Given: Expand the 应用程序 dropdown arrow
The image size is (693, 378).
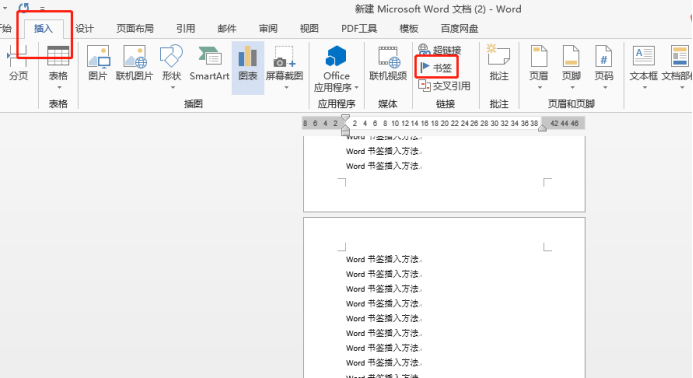Looking at the screenshot, I should point(356,88).
